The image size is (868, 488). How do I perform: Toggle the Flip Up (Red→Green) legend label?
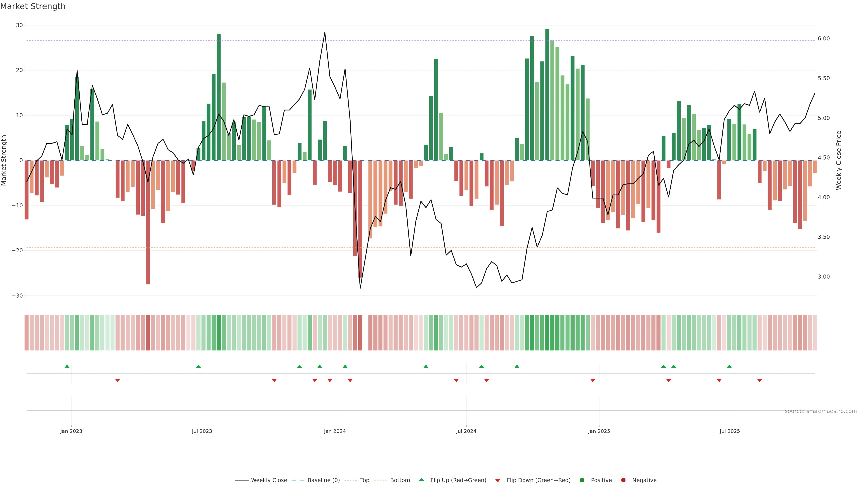[x=458, y=480]
